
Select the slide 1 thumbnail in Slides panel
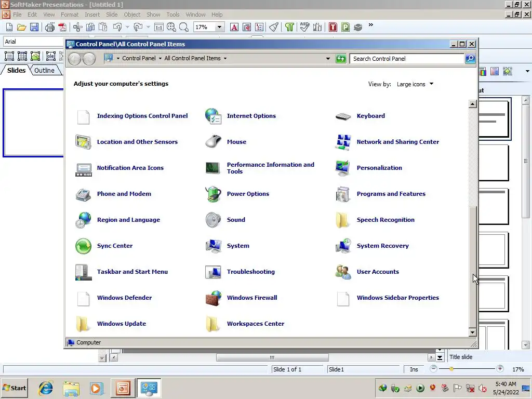click(33, 123)
